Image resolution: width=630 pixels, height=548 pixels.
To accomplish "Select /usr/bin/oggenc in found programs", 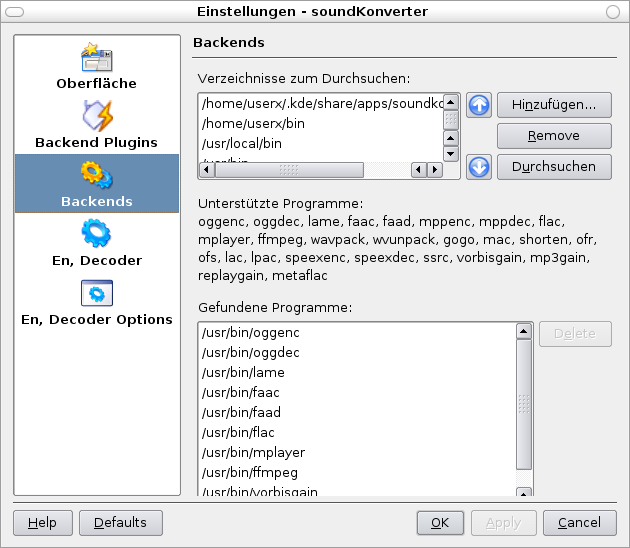I will (x=357, y=333).
